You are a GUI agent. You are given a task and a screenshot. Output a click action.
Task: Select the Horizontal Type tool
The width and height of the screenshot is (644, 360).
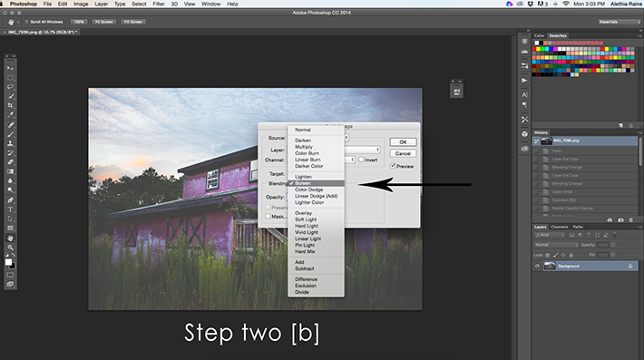coord(10,209)
